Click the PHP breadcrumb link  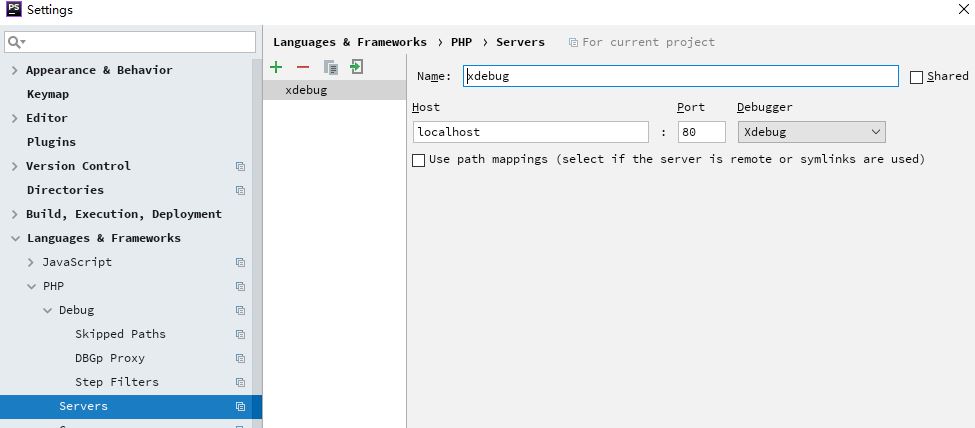pos(461,42)
